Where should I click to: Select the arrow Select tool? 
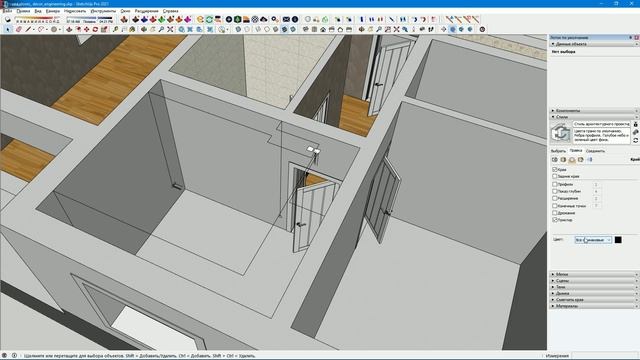(8, 29)
